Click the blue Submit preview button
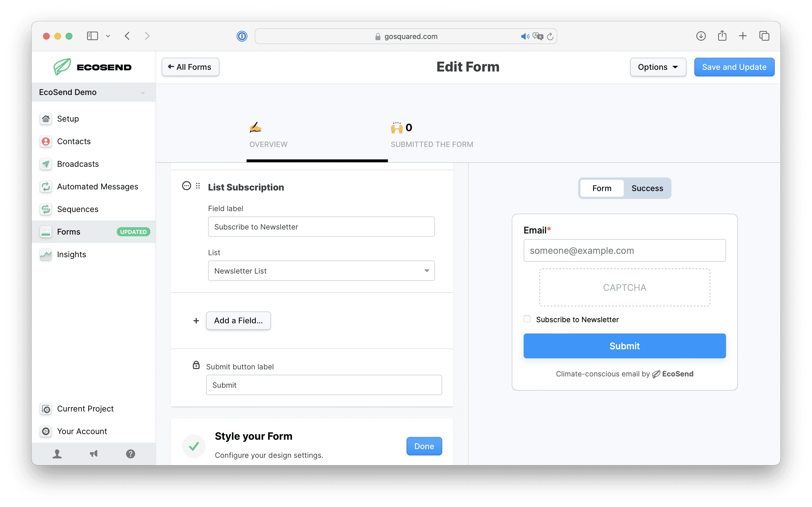 (625, 346)
